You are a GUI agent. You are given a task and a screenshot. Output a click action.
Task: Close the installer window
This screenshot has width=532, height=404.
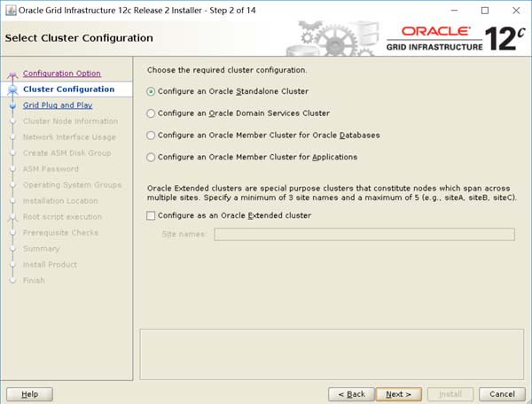pos(516,11)
